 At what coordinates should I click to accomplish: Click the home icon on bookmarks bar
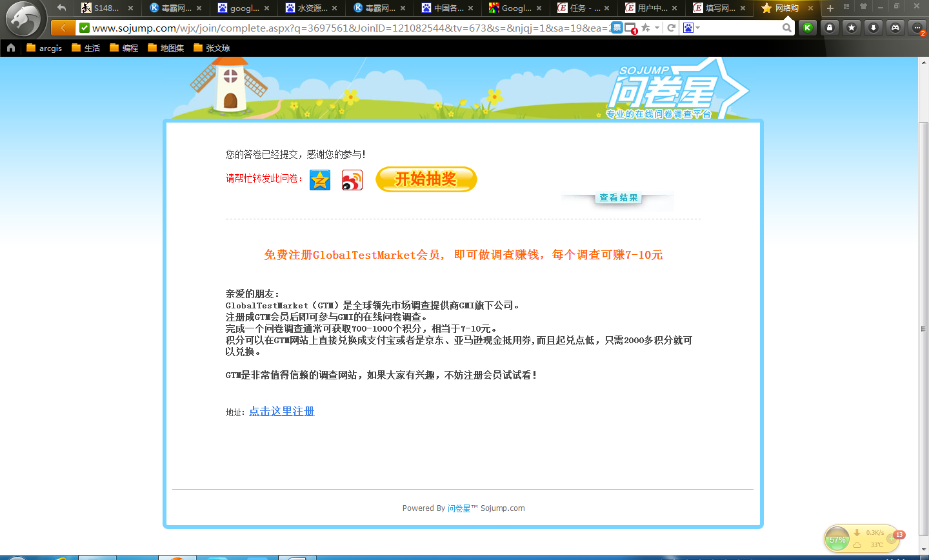tap(11, 48)
